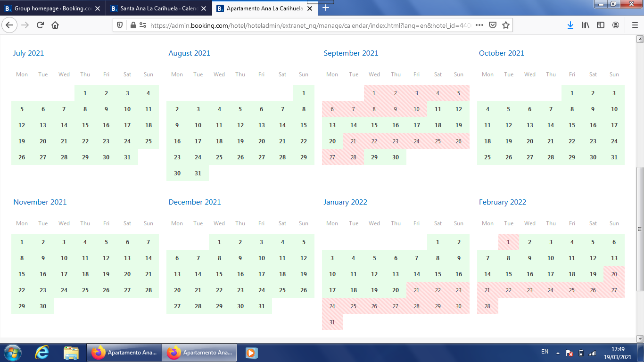Go to the Firefox home page icon
Viewport: 644px width, 362px height.
[55, 25]
